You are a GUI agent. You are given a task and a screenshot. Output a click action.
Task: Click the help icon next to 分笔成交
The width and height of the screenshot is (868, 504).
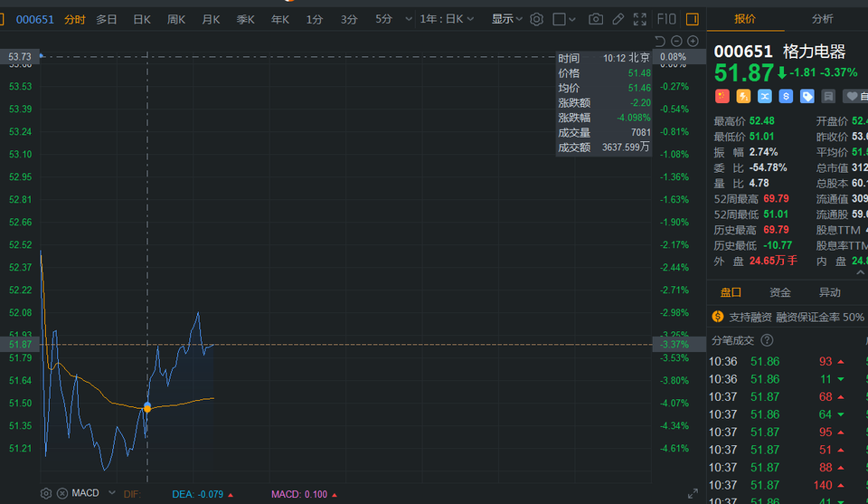point(767,340)
